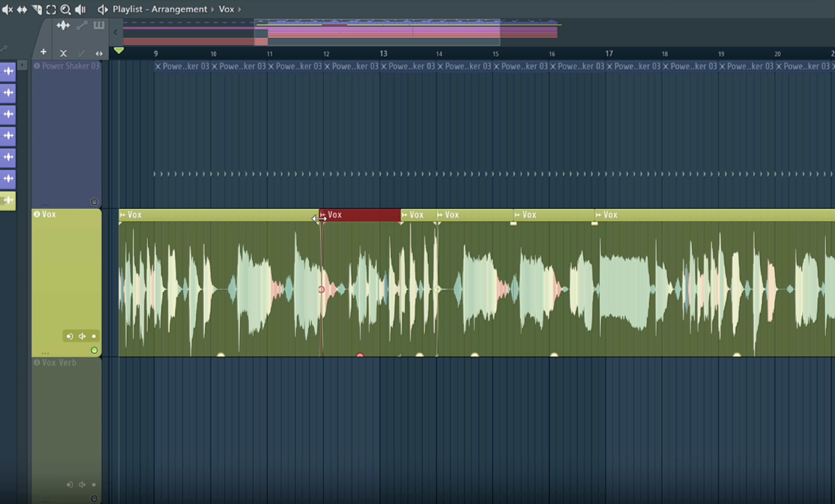Image resolution: width=835 pixels, height=504 pixels.
Task: Open clip menu of the red Vox clip
Action: pyautogui.click(x=323, y=215)
